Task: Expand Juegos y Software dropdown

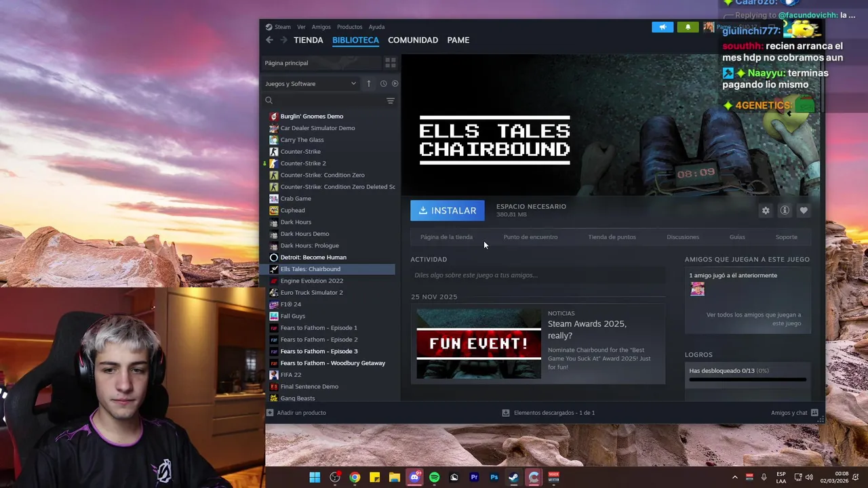Action: (x=311, y=83)
